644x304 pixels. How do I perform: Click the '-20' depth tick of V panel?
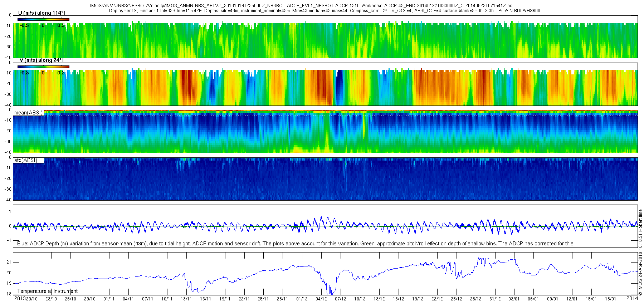[x=8, y=84]
